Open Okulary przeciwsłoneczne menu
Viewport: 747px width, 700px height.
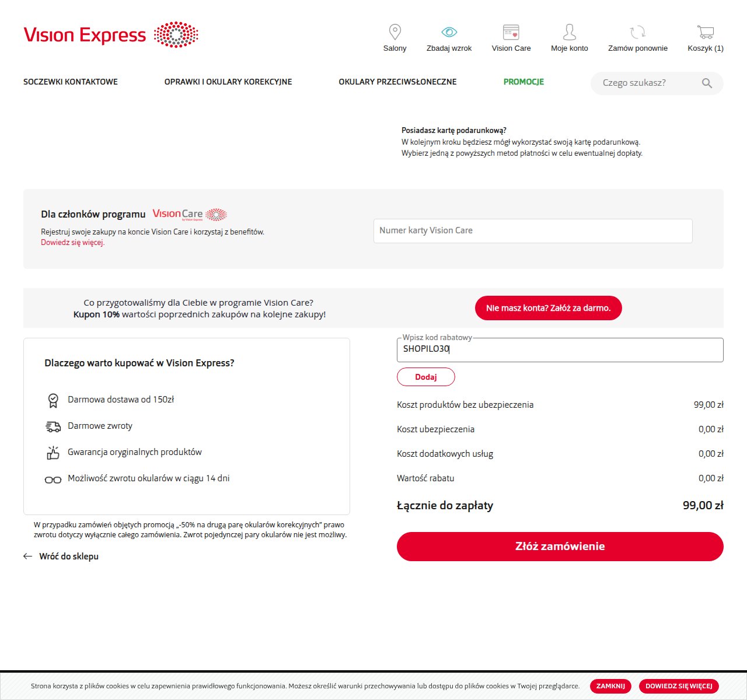(398, 82)
